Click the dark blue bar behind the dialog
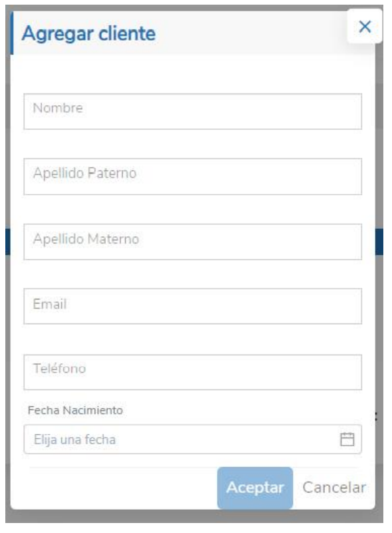The height and width of the screenshot is (533, 392). [x=379, y=242]
